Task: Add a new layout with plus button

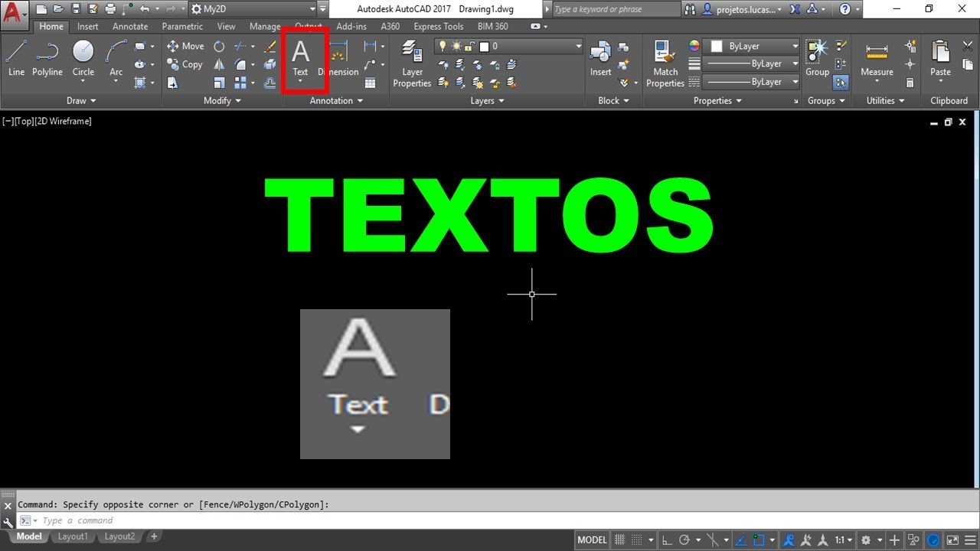Action: coord(154,536)
